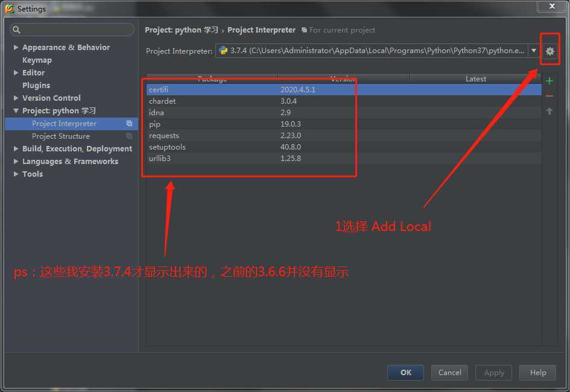Screen dimensions: 570x392
Task: Select Project Interpreter tree item
Action: point(71,124)
